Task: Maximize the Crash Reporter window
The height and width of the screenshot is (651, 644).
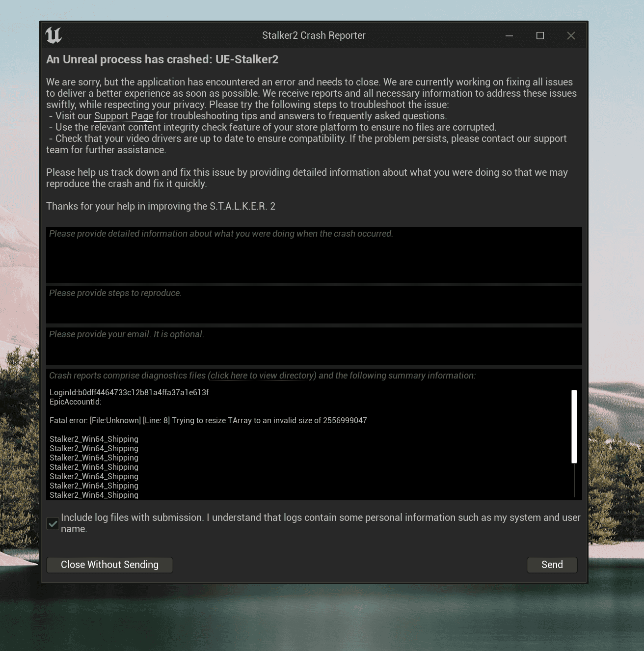Action: point(540,35)
